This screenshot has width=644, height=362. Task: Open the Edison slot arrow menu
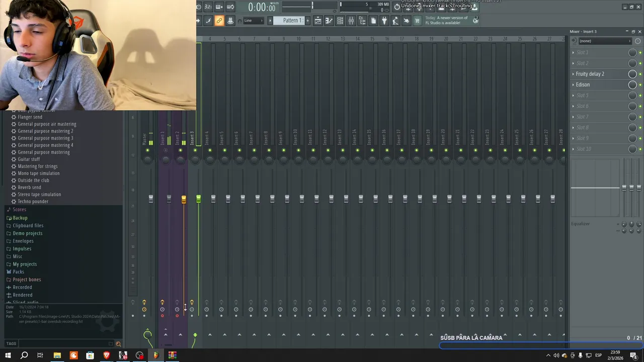pyautogui.click(x=573, y=84)
